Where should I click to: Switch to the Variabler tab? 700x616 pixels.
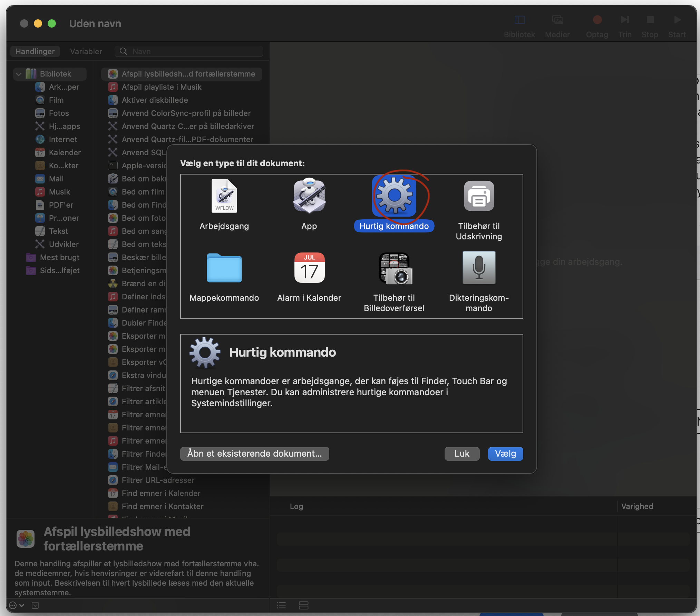(86, 51)
